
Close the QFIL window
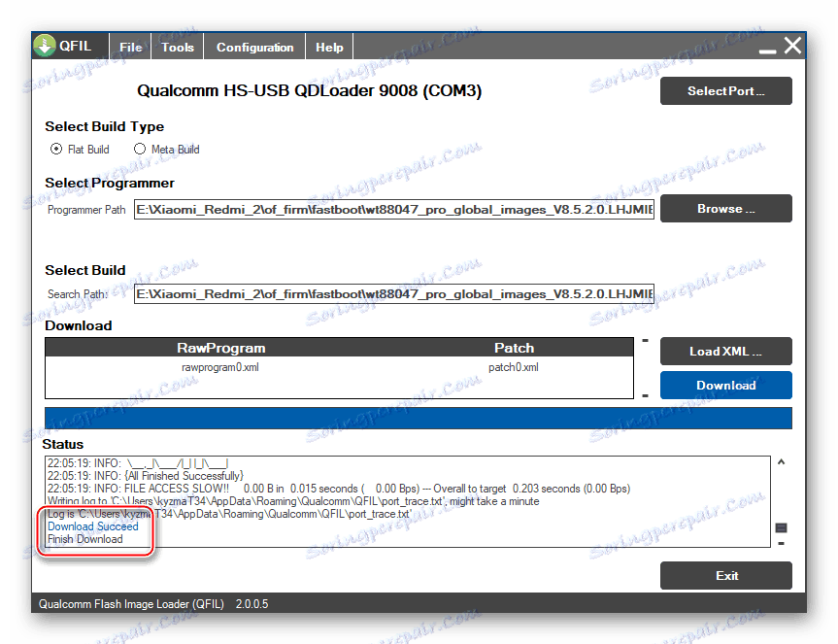[x=792, y=46]
